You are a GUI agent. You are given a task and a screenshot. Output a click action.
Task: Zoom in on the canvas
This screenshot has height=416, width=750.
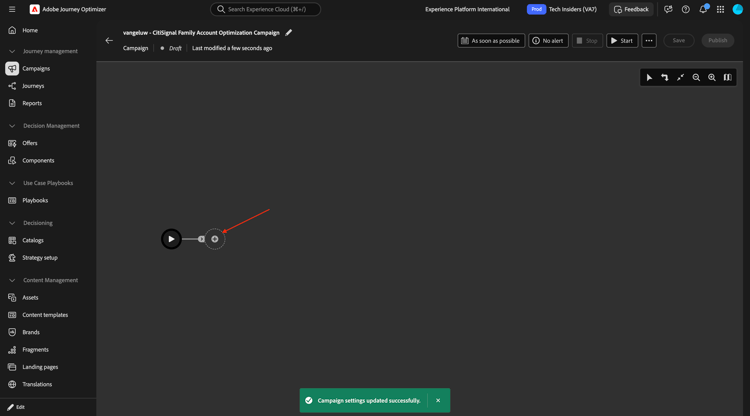pos(712,77)
